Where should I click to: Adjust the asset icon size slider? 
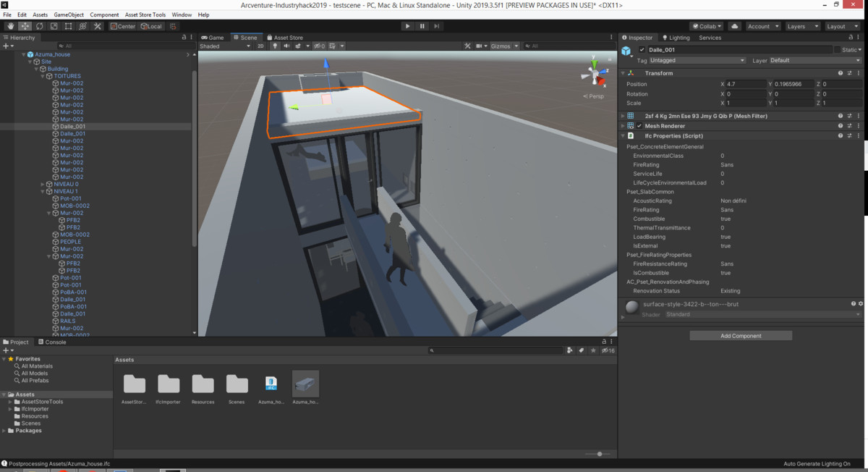point(599,454)
